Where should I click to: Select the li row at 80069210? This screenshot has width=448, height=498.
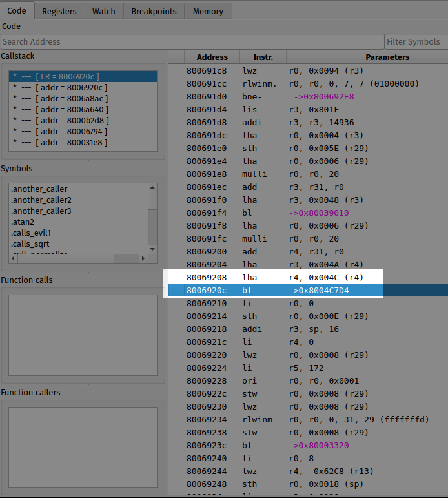pos(308,304)
